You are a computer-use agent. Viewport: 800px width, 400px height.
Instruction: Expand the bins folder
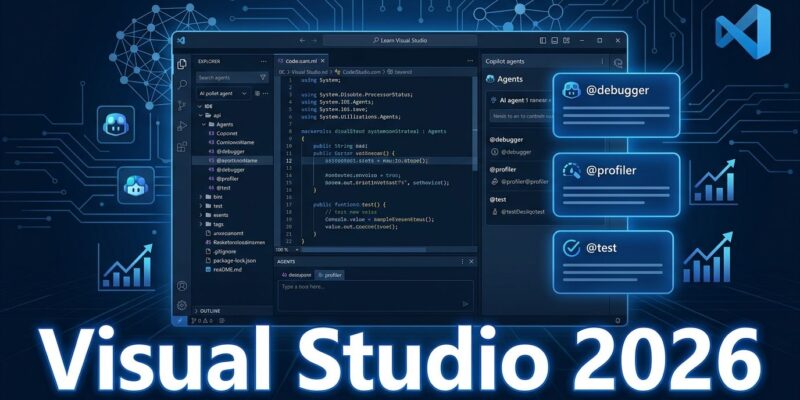point(201,196)
